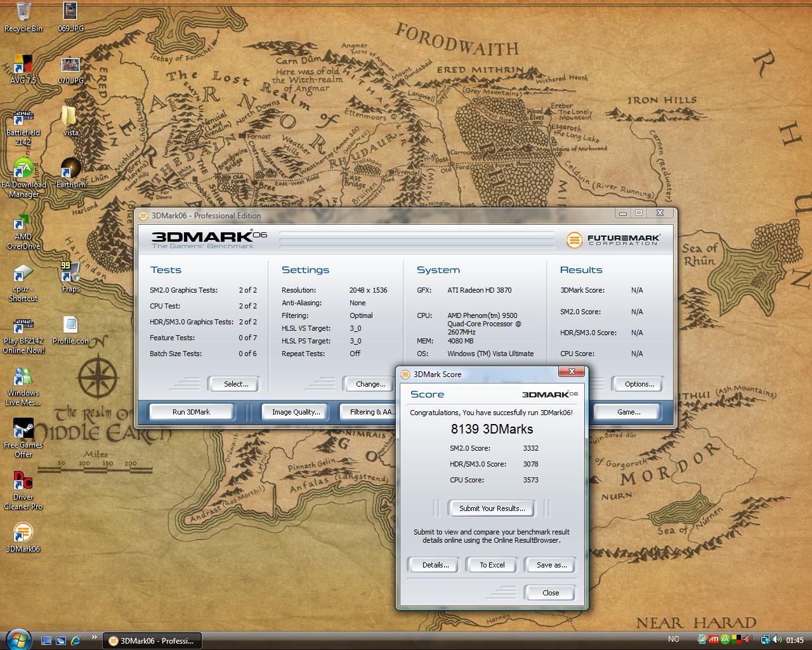
Task: Click the CPU Score value 3573
Action: point(530,480)
